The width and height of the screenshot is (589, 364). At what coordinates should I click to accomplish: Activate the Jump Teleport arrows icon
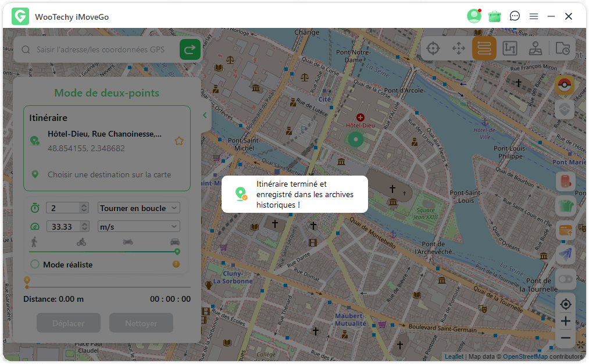[459, 49]
